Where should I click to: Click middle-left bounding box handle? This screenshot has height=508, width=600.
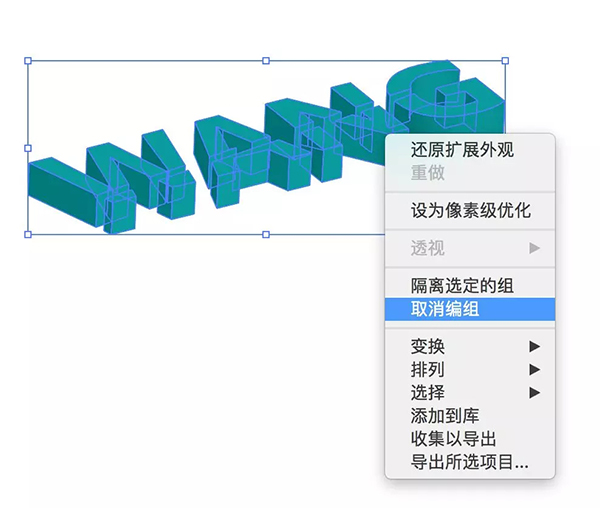[x=28, y=148]
